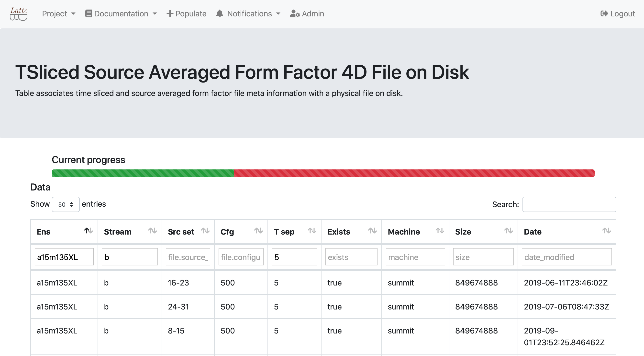
Task: Focus the Search input field
Action: pyautogui.click(x=569, y=204)
